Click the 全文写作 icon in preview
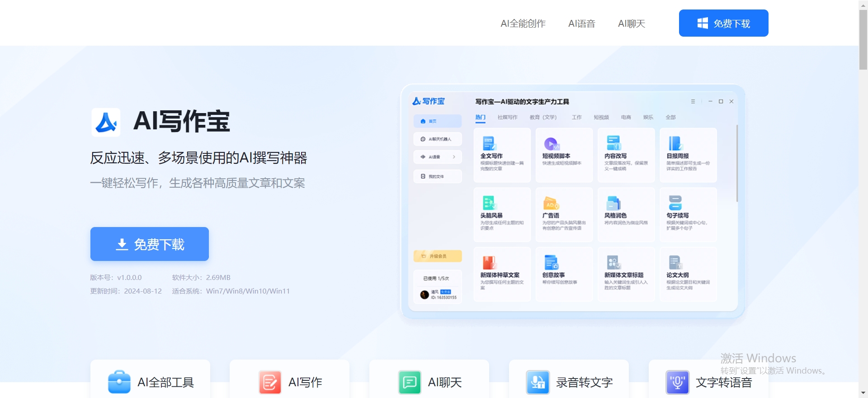Viewport: 868px width, 398px height. pyautogui.click(x=489, y=143)
